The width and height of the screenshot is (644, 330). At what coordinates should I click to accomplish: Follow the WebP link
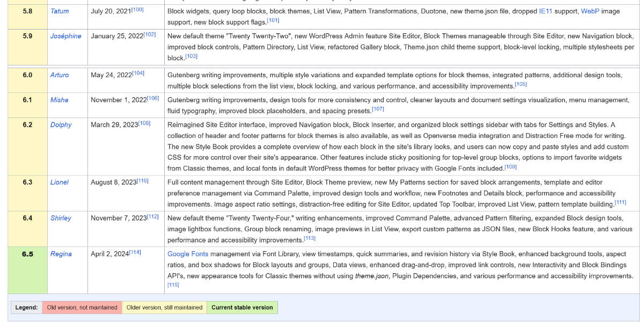pyautogui.click(x=590, y=11)
